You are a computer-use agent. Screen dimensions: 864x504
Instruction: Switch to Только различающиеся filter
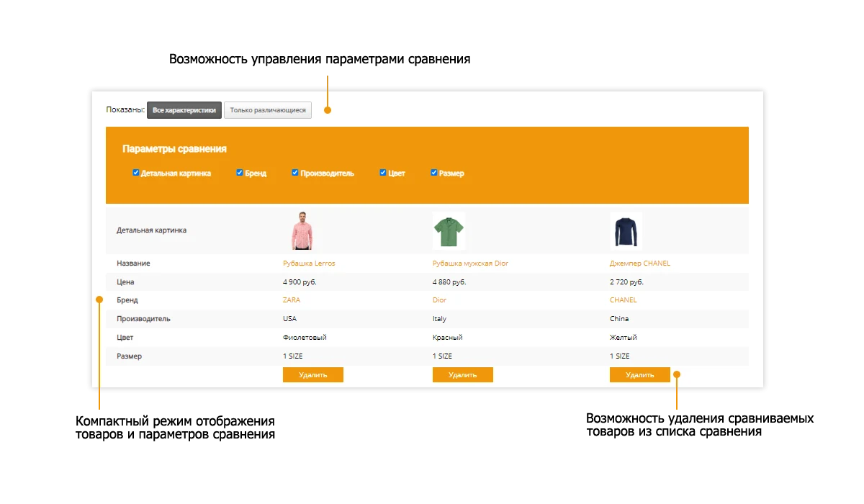pos(268,110)
